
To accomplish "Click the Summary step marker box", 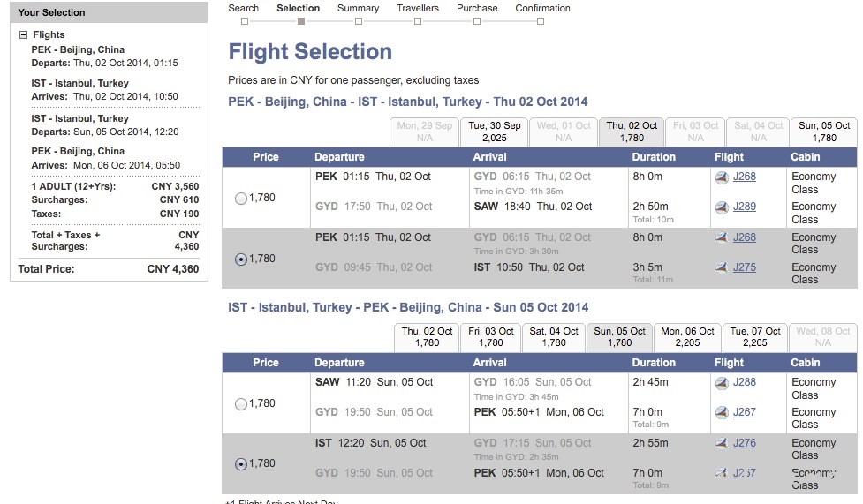I will coord(359,21).
